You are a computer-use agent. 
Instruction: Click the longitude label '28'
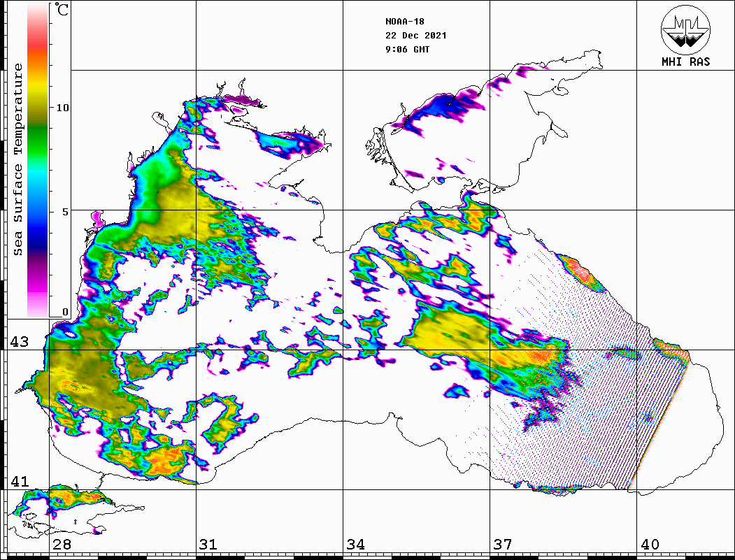tap(62, 545)
